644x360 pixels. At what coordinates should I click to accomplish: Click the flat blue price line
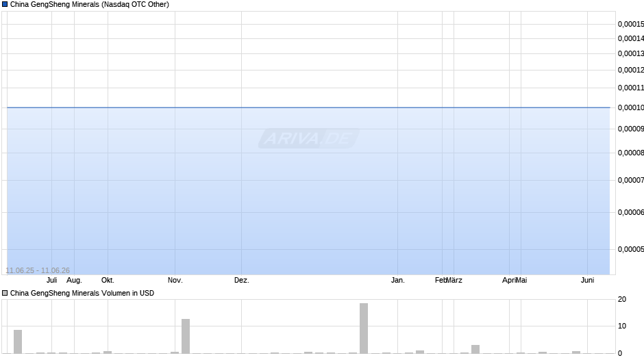pyautogui.click(x=308, y=107)
